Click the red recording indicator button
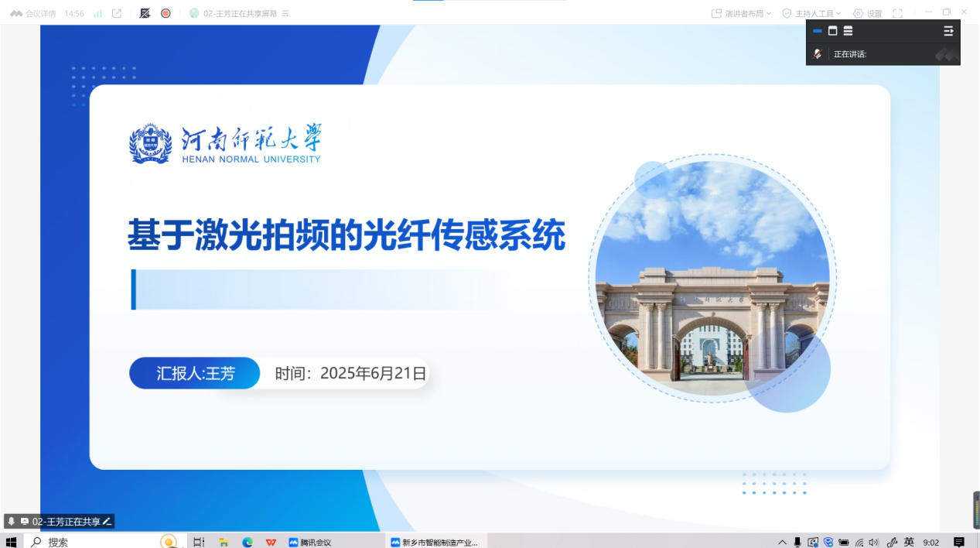Image resolution: width=980 pixels, height=548 pixels. (166, 13)
